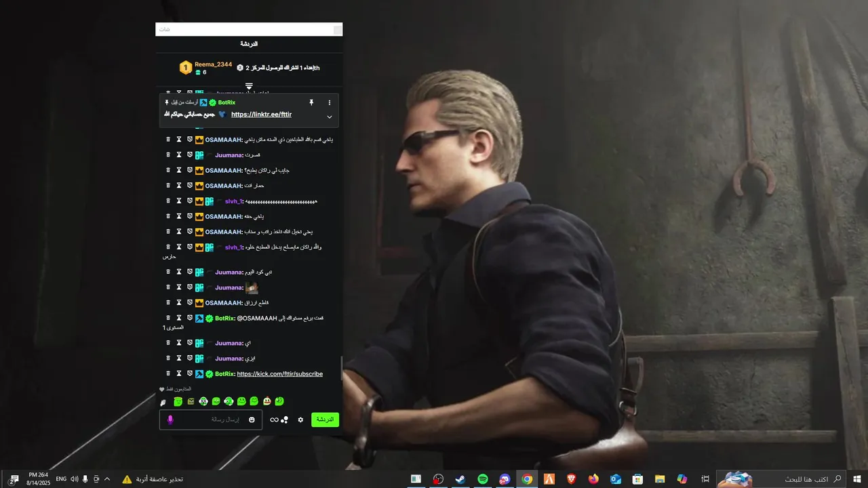Click the Windows taskbar search box

click(781, 479)
